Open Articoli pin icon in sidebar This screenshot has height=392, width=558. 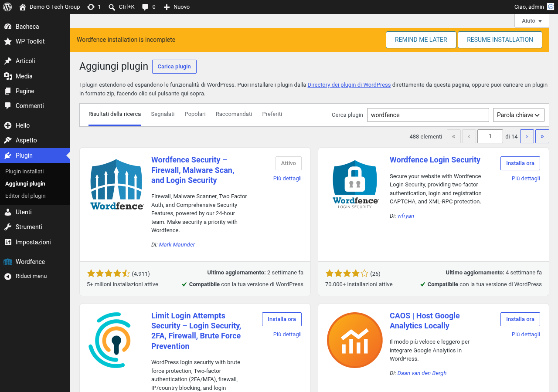coord(8,61)
